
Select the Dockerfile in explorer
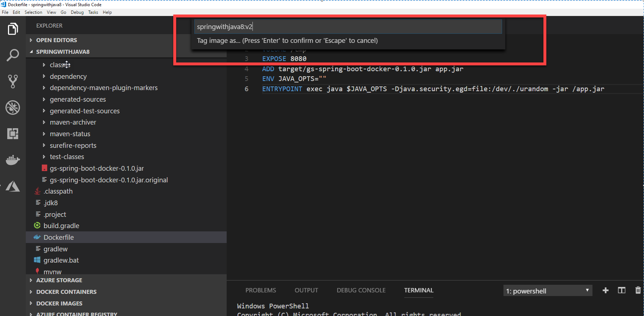click(58, 237)
